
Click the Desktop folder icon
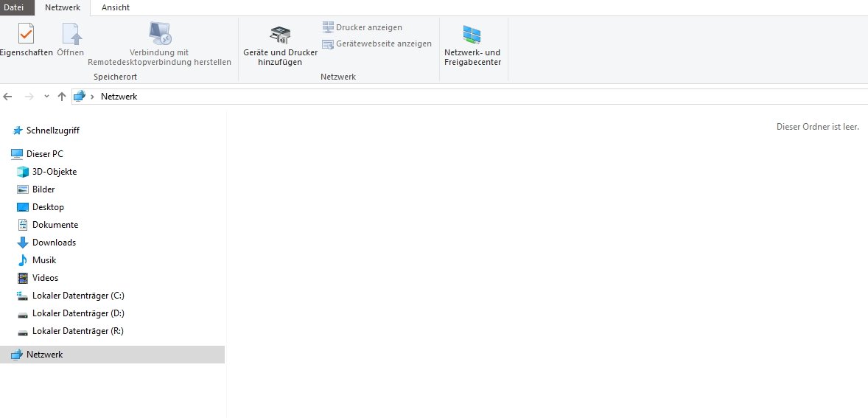(23, 207)
